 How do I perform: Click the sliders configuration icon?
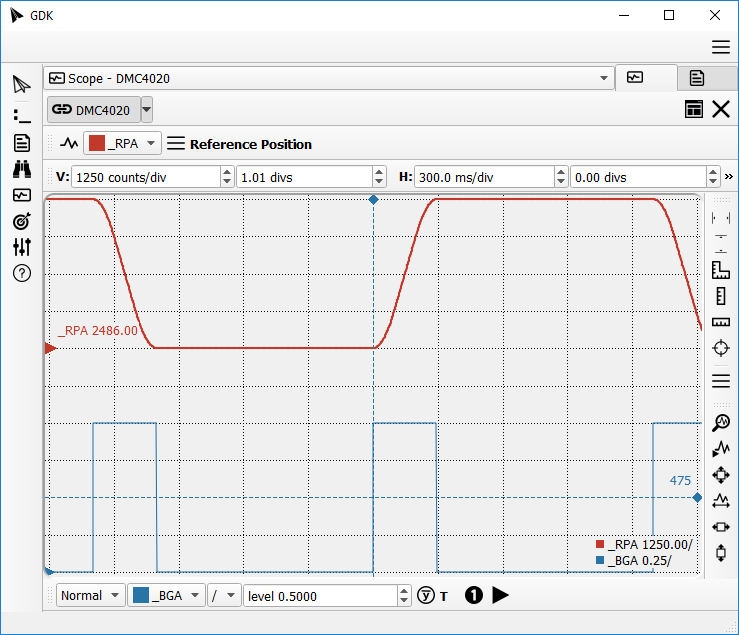click(x=22, y=247)
